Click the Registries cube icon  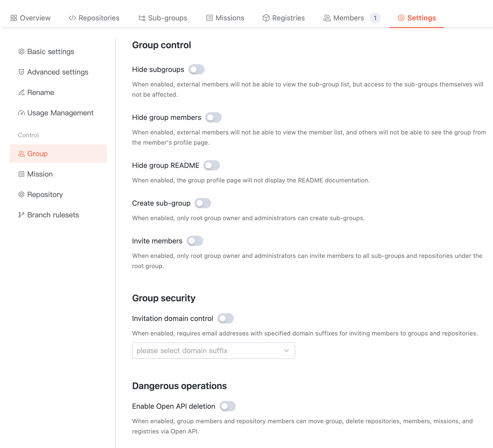pos(266,18)
